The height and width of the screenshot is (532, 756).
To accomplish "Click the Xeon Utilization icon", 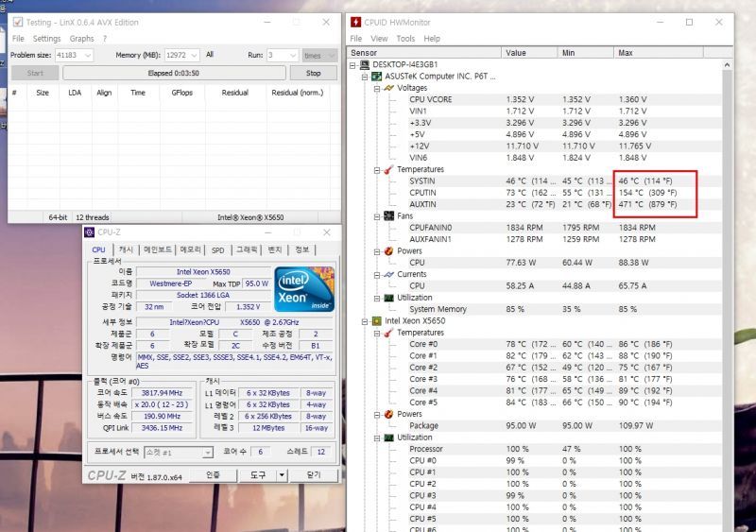I will click(388, 438).
